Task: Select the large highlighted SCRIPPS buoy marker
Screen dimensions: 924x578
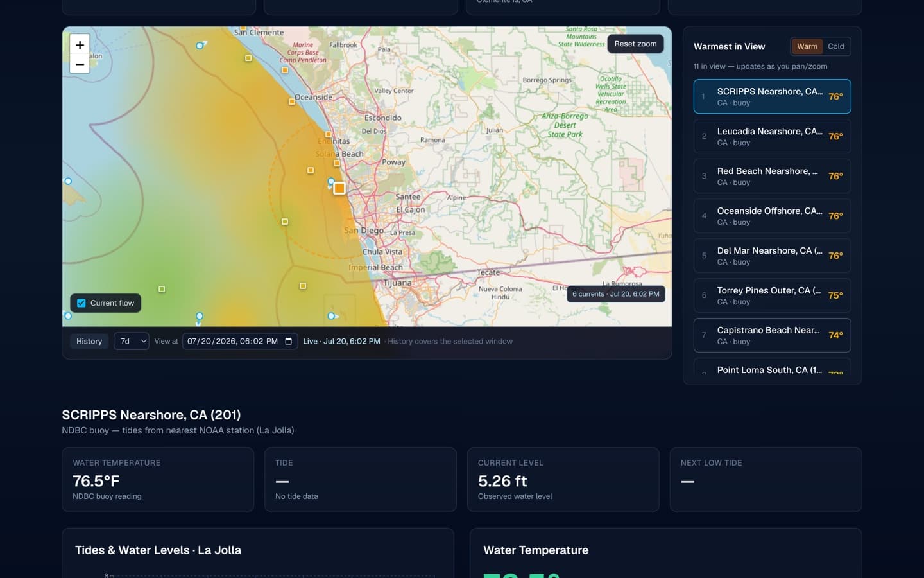Action: pos(339,188)
